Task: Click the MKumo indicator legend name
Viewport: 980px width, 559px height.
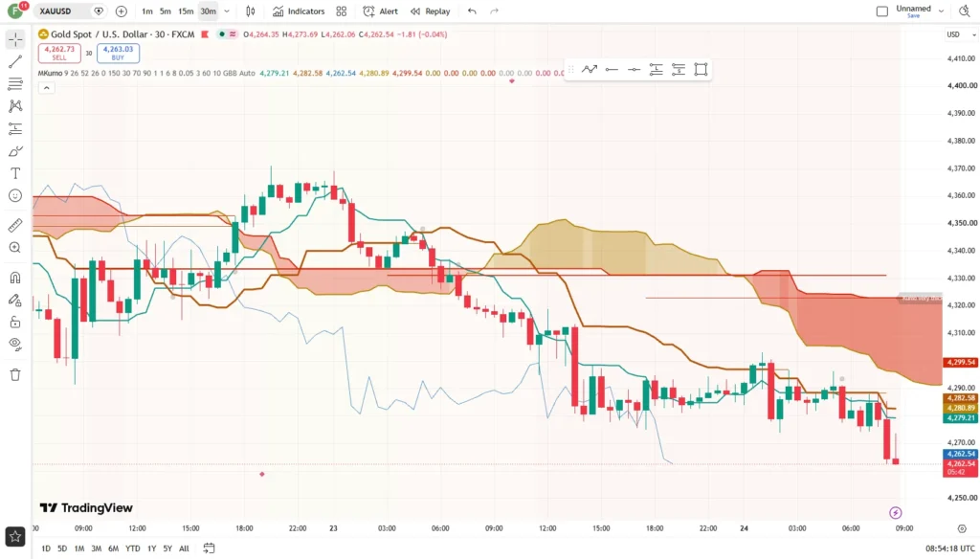Action: coord(50,73)
